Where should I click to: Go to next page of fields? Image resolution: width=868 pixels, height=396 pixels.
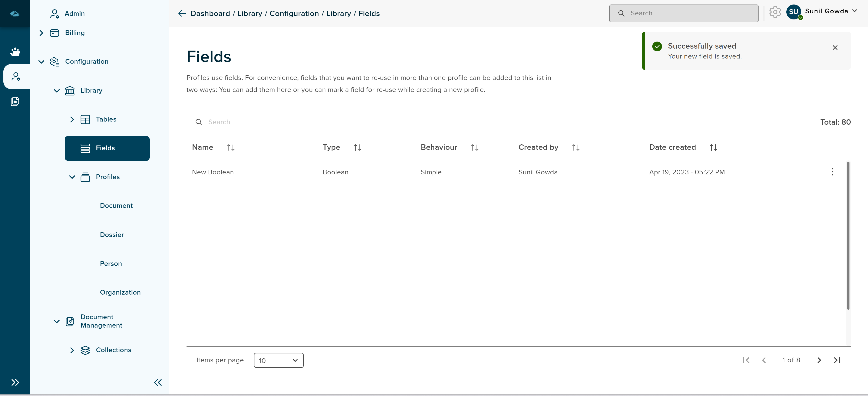[819, 360]
